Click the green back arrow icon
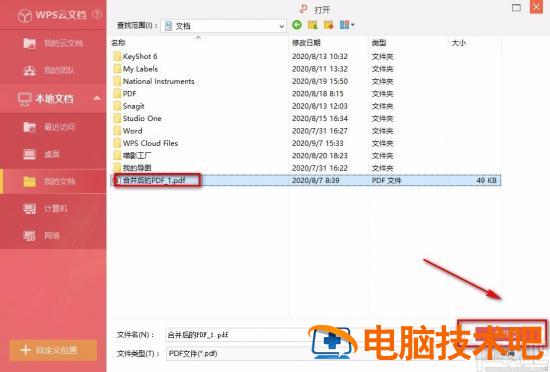Viewport: 550px width, 372px height. pyautogui.click(x=297, y=25)
